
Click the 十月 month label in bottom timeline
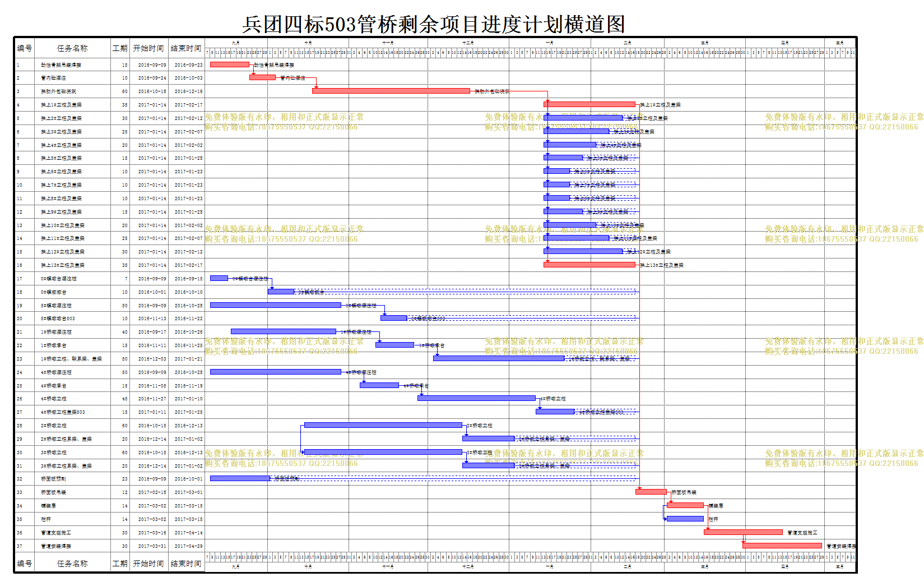point(308,566)
